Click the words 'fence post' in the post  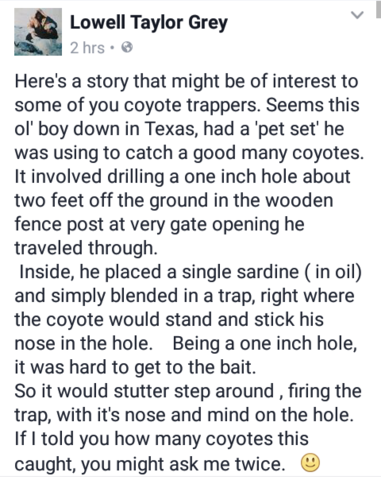[59, 224]
